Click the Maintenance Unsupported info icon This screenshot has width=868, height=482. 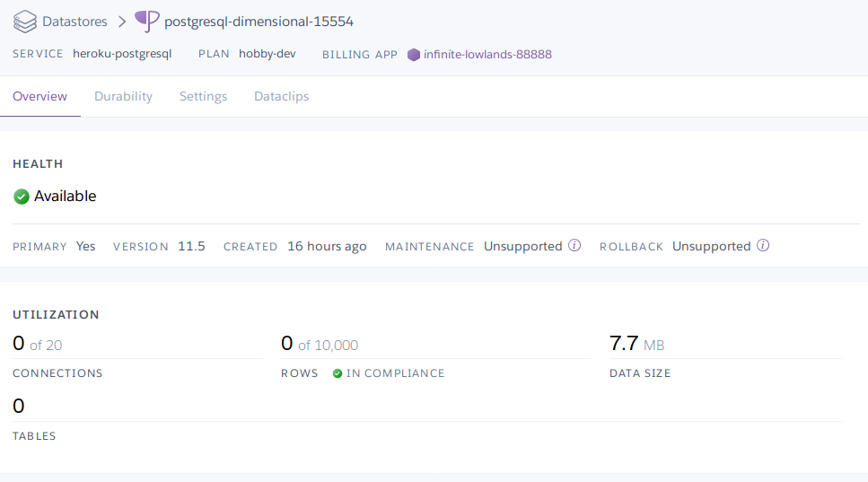pos(574,245)
